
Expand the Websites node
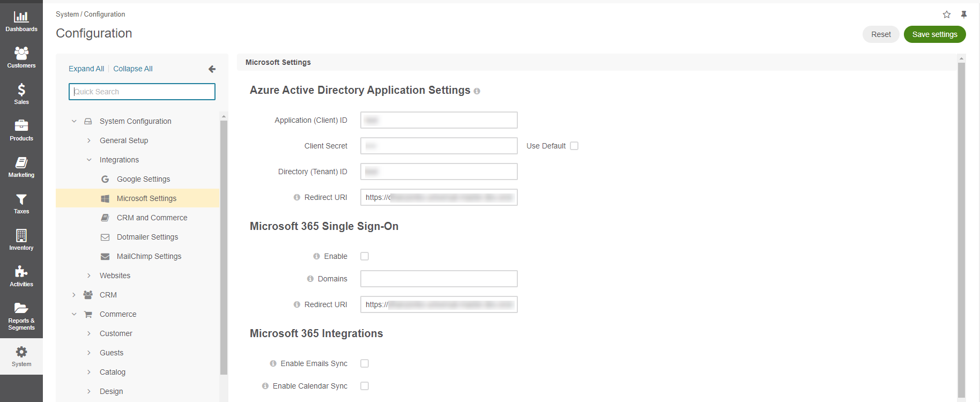click(x=89, y=276)
